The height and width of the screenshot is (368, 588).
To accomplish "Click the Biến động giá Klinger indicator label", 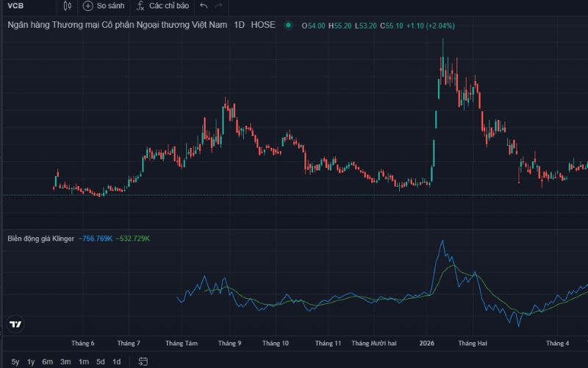I will (41, 238).
